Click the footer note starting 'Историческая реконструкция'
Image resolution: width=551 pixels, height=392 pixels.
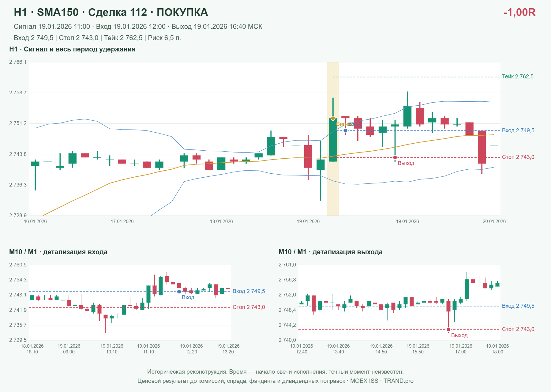coord(275,372)
